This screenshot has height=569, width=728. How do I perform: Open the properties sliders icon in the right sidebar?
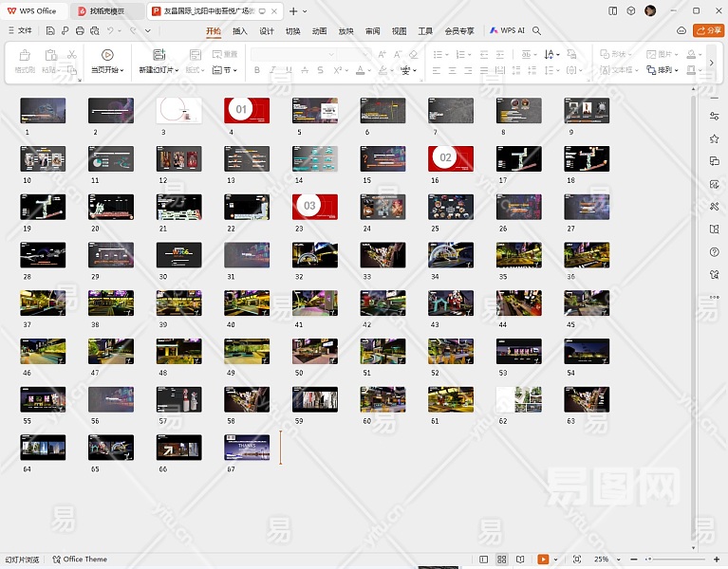714,116
